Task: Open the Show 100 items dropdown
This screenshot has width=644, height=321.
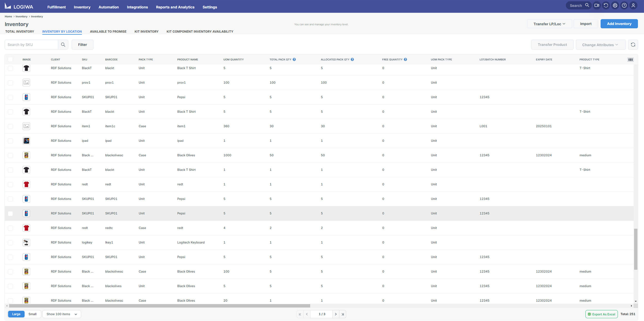Action: pyautogui.click(x=62, y=314)
